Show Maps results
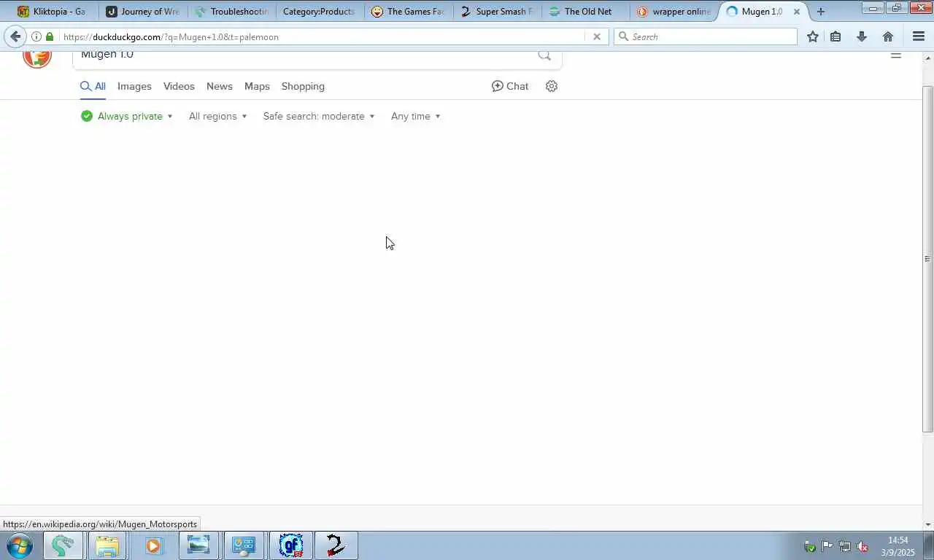 257,86
